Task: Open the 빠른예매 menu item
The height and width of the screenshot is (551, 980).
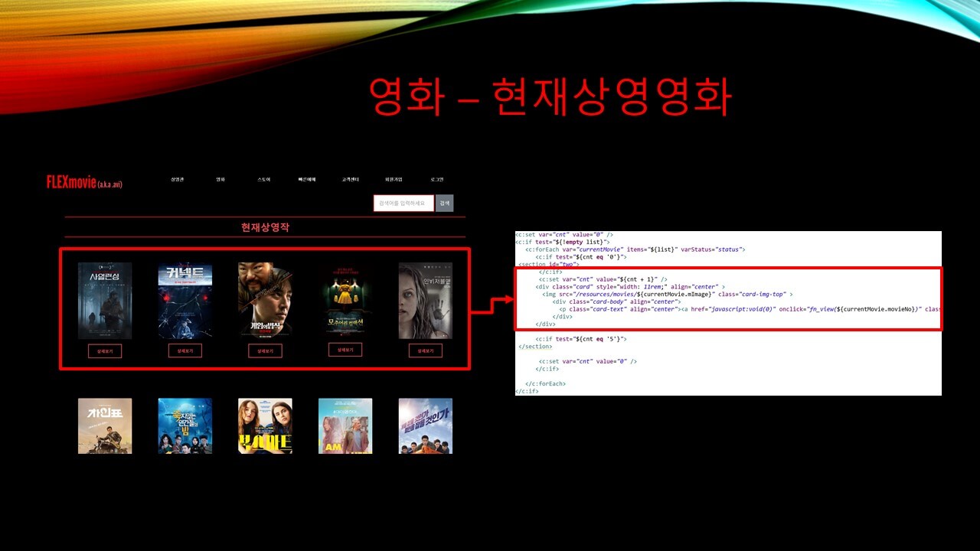Action: pos(307,180)
